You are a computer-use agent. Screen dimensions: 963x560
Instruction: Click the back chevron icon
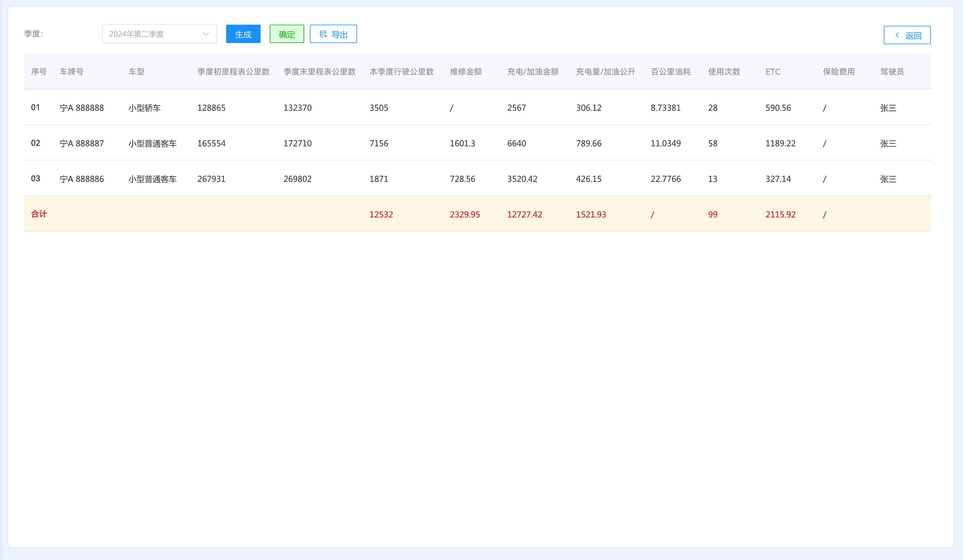click(897, 35)
